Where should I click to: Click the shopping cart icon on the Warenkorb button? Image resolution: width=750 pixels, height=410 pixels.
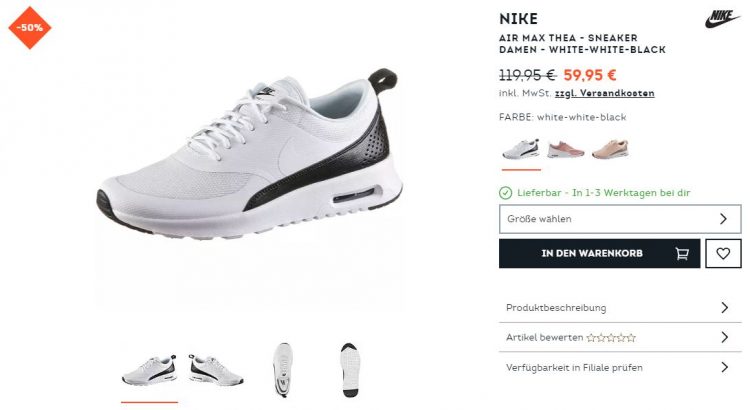click(x=682, y=254)
